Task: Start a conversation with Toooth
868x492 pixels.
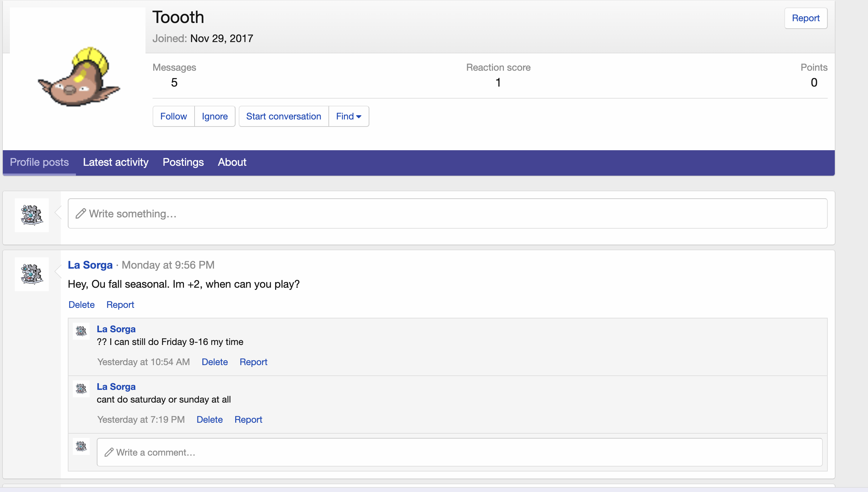Action: pos(284,116)
